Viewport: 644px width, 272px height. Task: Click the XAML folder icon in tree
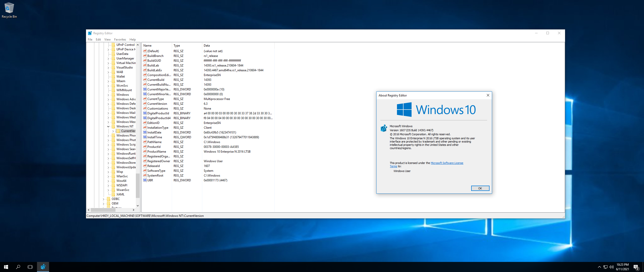click(x=113, y=194)
